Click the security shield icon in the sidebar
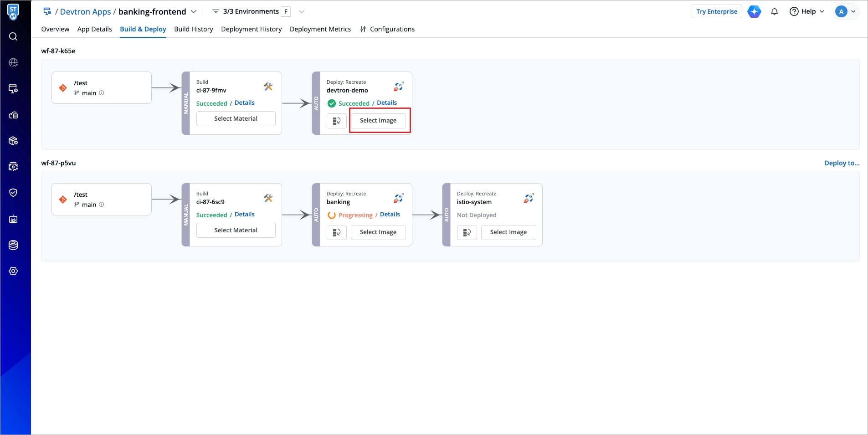 tap(13, 193)
